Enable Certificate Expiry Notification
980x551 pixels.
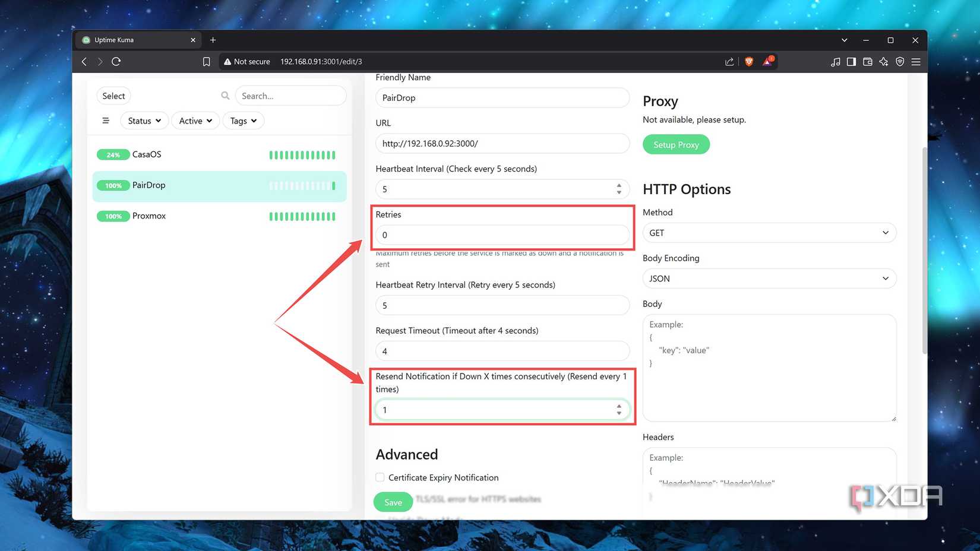pos(379,477)
